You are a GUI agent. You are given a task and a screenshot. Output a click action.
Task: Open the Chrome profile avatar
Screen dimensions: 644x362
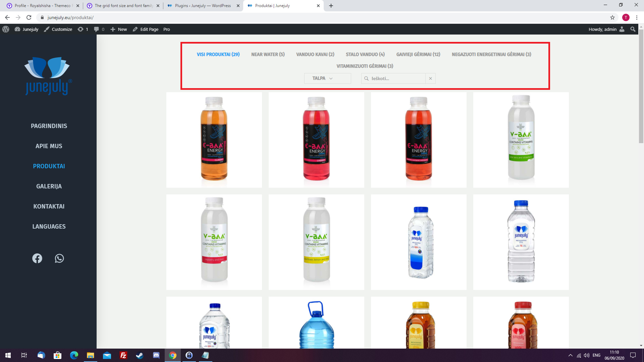[626, 17]
